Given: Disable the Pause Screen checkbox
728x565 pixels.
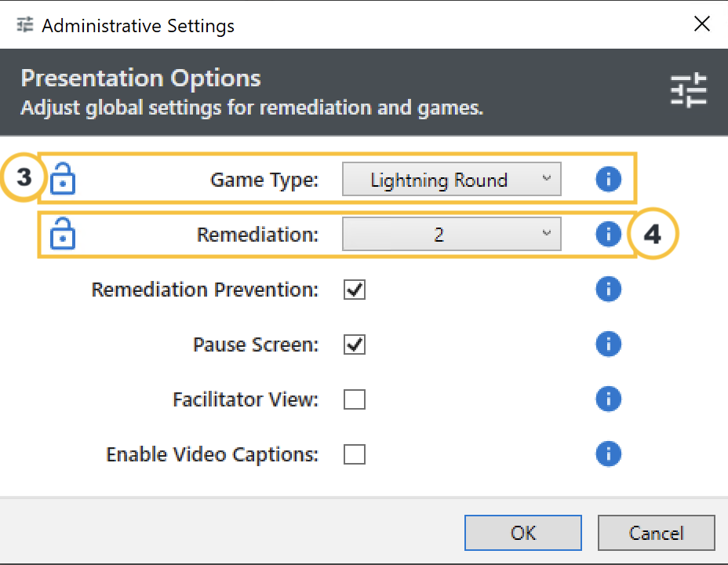Looking at the screenshot, I should point(355,345).
